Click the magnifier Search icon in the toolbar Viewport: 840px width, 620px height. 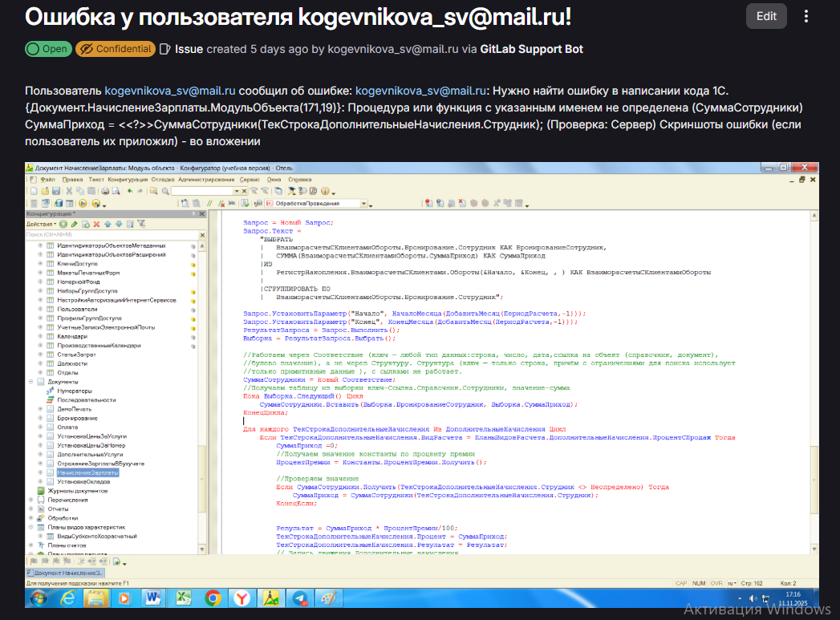pyautogui.click(x=165, y=191)
